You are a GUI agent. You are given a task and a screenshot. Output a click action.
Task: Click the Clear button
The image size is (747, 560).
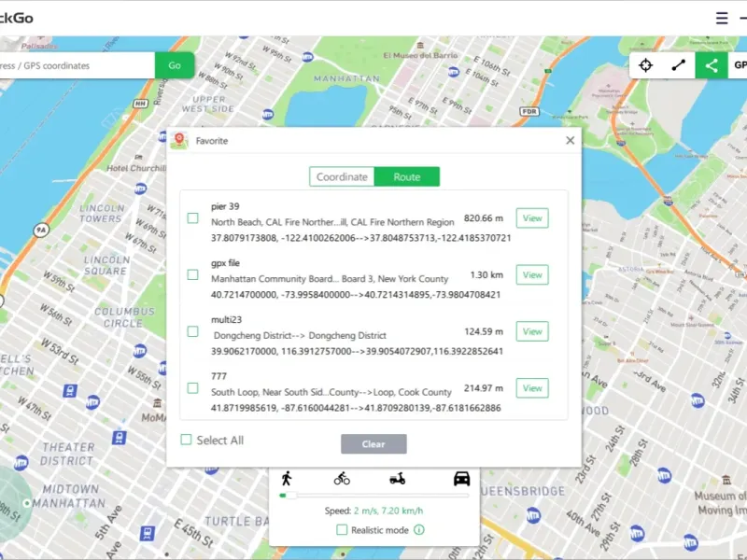coord(373,444)
